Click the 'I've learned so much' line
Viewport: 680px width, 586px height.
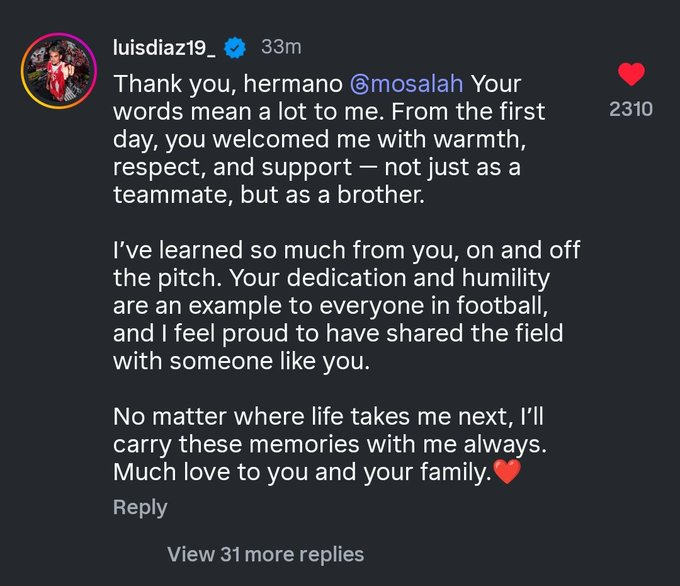347,250
